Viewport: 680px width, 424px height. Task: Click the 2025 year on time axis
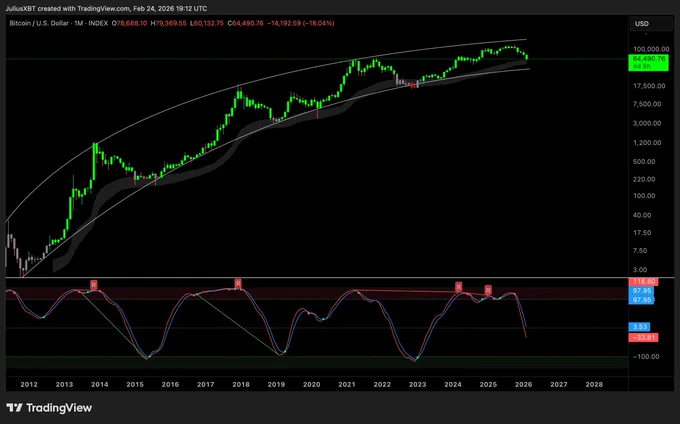point(488,384)
